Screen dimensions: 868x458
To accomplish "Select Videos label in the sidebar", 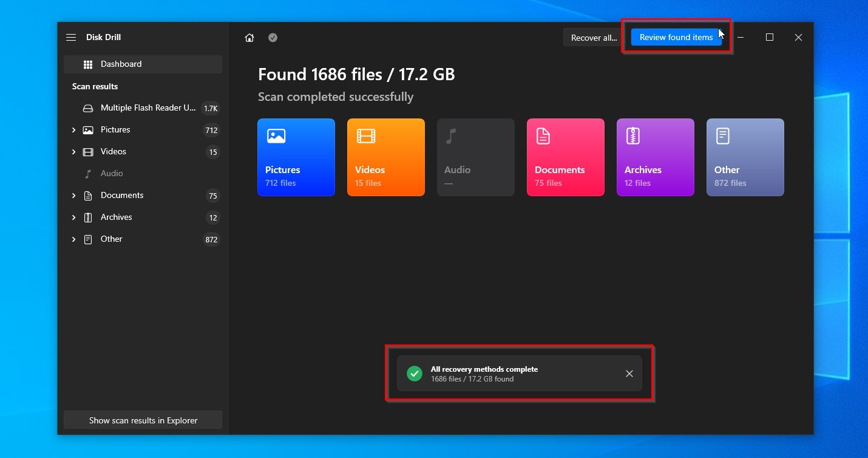I will tap(114, 152).
